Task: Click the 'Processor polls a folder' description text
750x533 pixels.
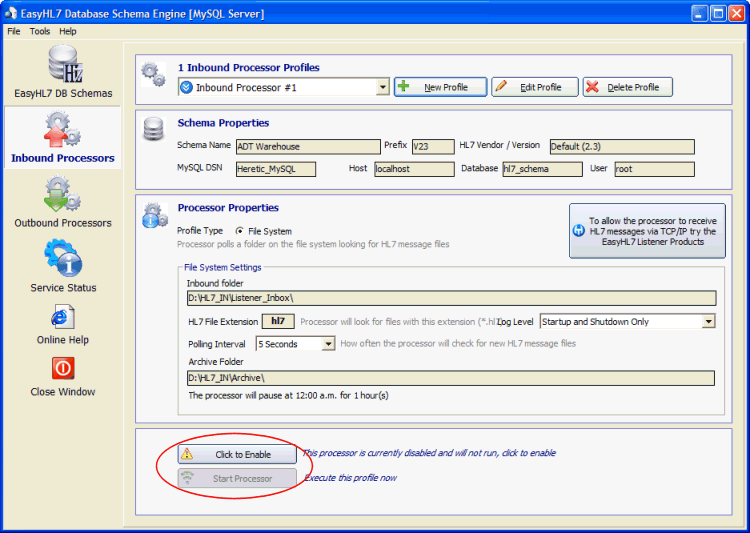Action: (x=313, y=244)
